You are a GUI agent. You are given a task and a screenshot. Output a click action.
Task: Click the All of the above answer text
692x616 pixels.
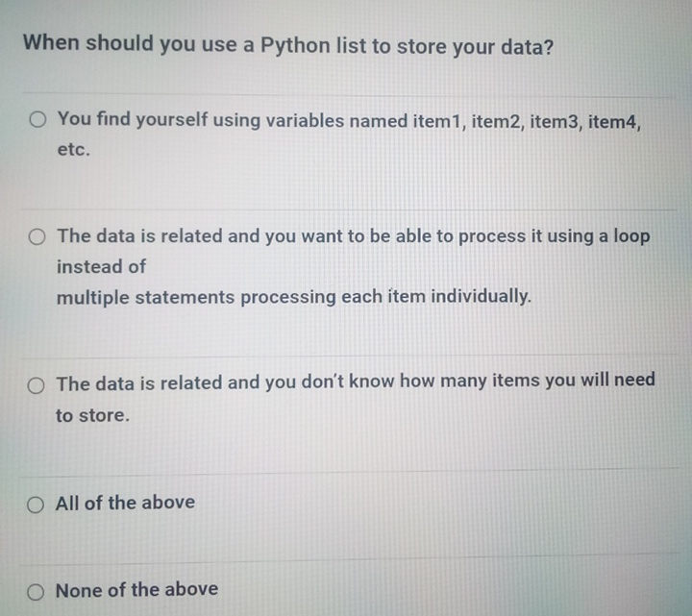tap(125, 503)
